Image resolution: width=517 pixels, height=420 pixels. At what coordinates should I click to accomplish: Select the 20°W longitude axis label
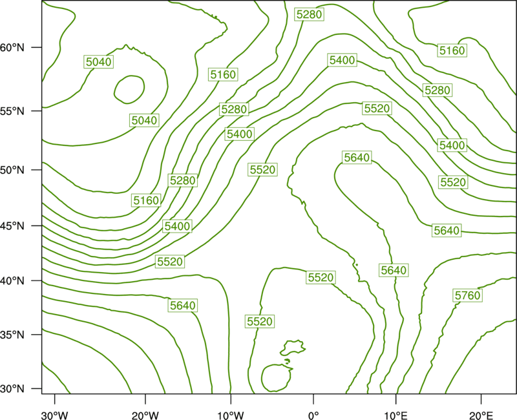145,415
